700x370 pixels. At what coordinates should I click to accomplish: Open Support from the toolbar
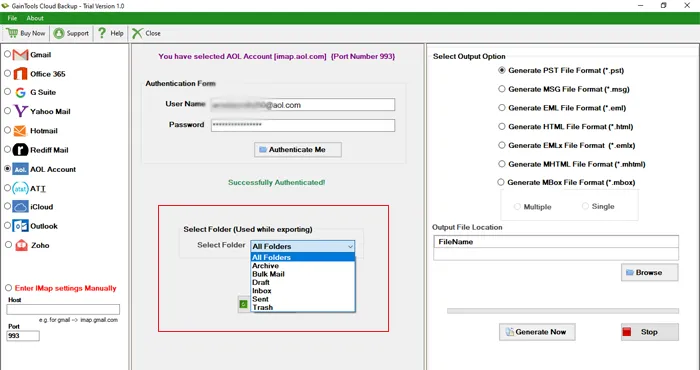coord(71,33)
